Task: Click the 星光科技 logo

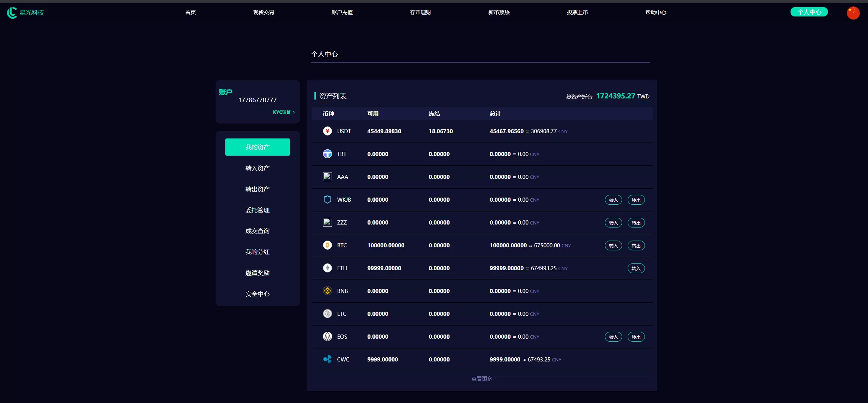Action: coord(25,13)
